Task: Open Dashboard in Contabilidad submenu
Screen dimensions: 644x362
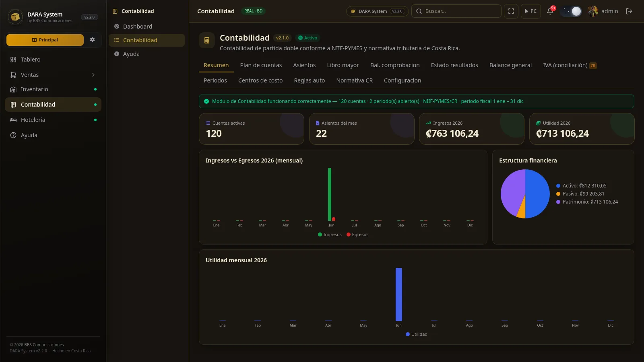Action: click(x=147, y=27)
